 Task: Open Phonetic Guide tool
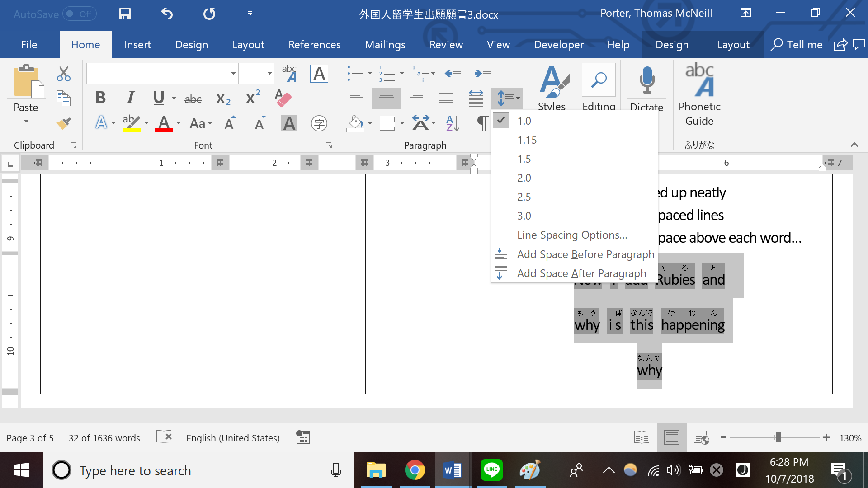[699, 95]
